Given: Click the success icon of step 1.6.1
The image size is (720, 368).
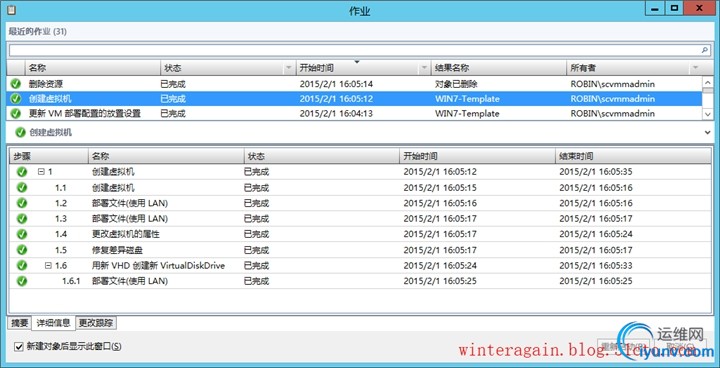Looking at the screenshot, I should (22, 281).
